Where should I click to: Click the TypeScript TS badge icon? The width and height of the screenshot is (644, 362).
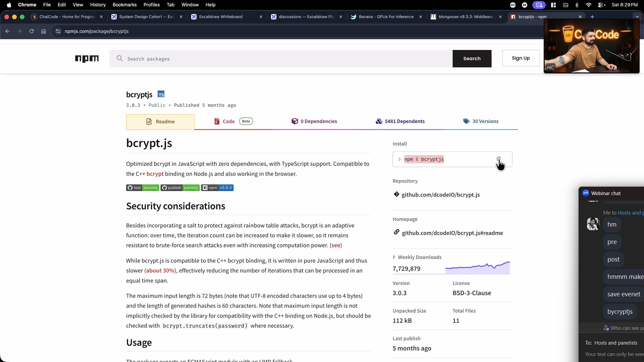click(161, 95)
